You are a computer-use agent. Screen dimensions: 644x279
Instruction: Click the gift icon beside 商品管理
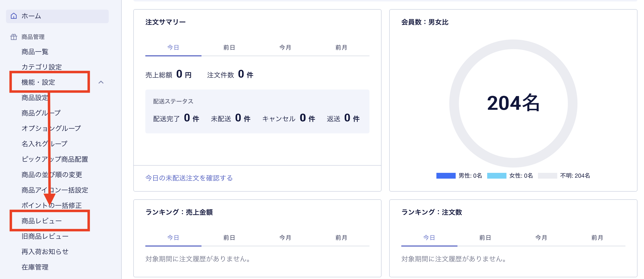[x=14, y=37]
